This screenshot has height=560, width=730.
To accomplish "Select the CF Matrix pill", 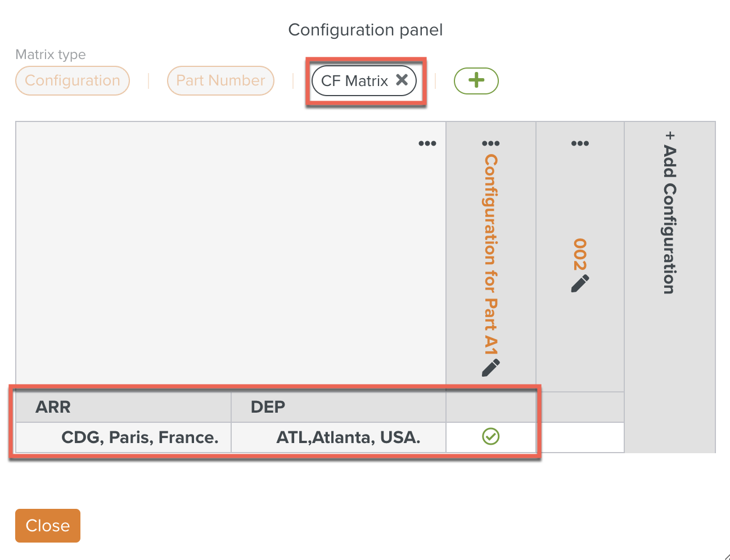I will [x=354, y=81].
